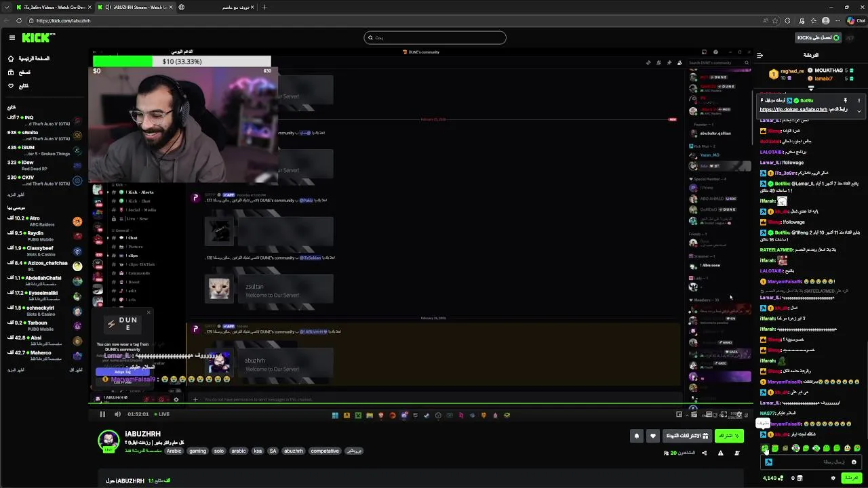Click the get KICKs button
Viewport: 868px width, 488px height.
(818, 38)
